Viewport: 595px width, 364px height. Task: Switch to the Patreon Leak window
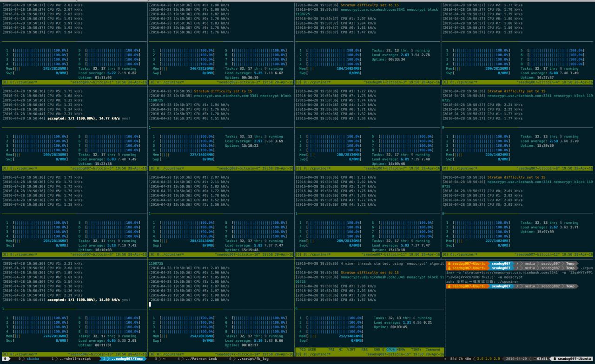click(198, 359)
